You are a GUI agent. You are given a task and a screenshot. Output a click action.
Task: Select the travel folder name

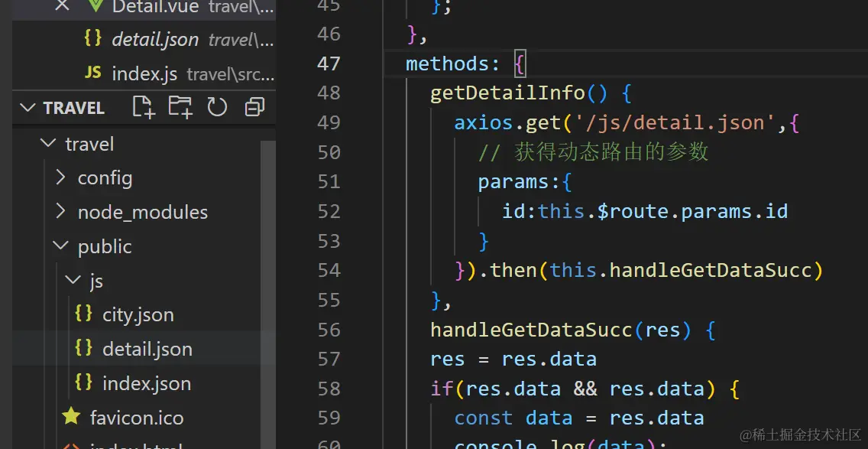point(89,144)
